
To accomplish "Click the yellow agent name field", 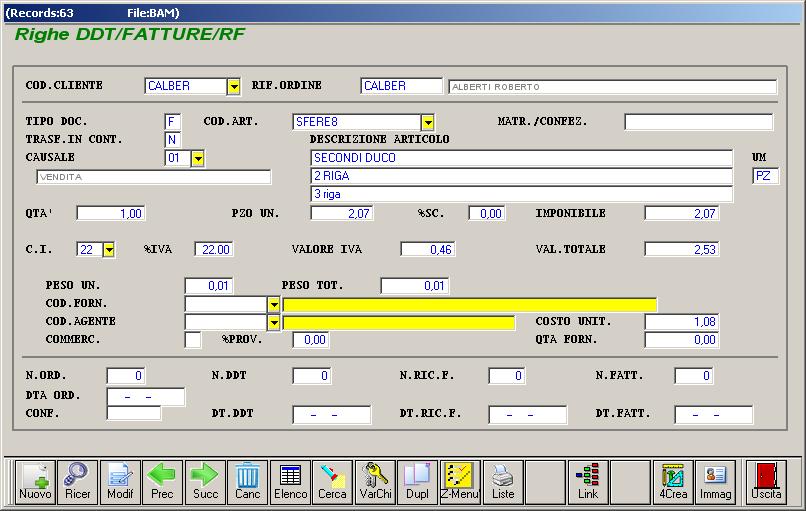I will (x=399, y=323).
